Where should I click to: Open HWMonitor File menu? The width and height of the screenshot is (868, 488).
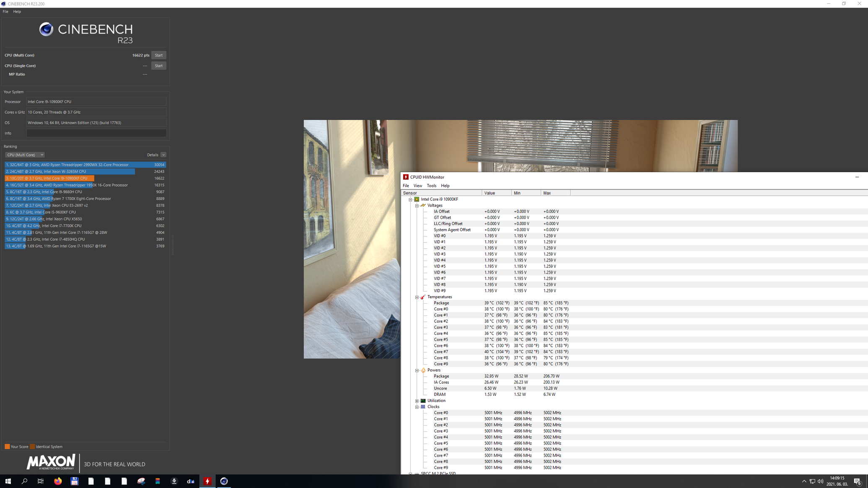pyautogui.click(x=406, y=186)
